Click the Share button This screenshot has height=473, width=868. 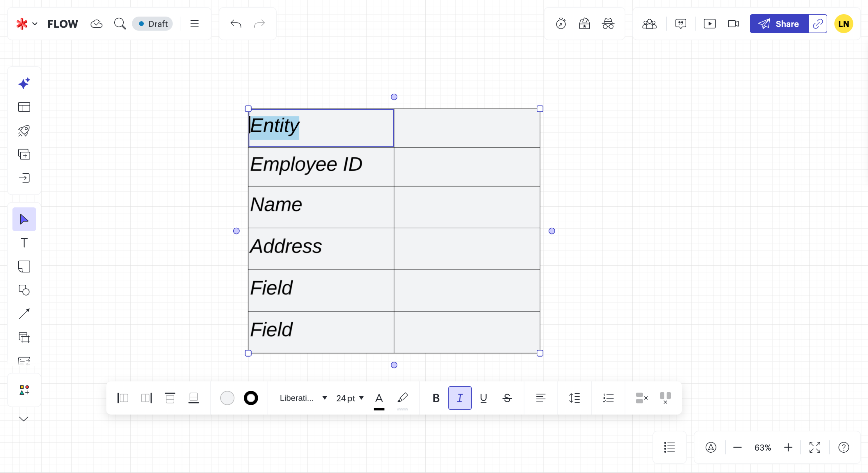[779, 24]
